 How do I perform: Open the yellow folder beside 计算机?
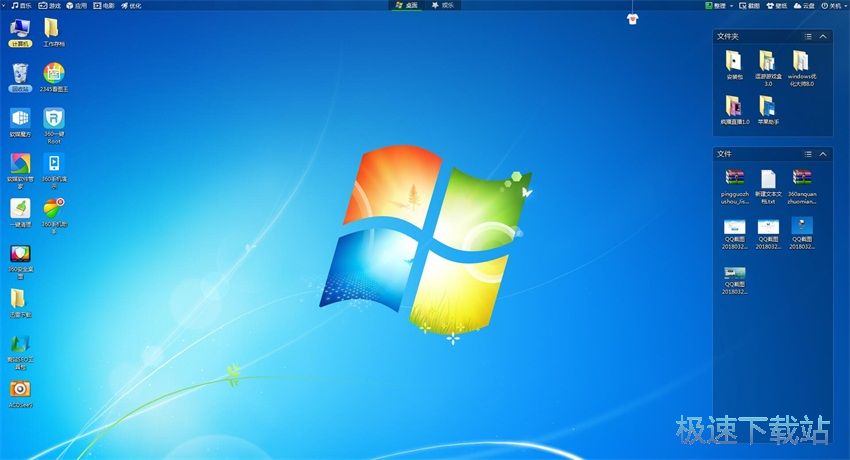click(54, 31)
